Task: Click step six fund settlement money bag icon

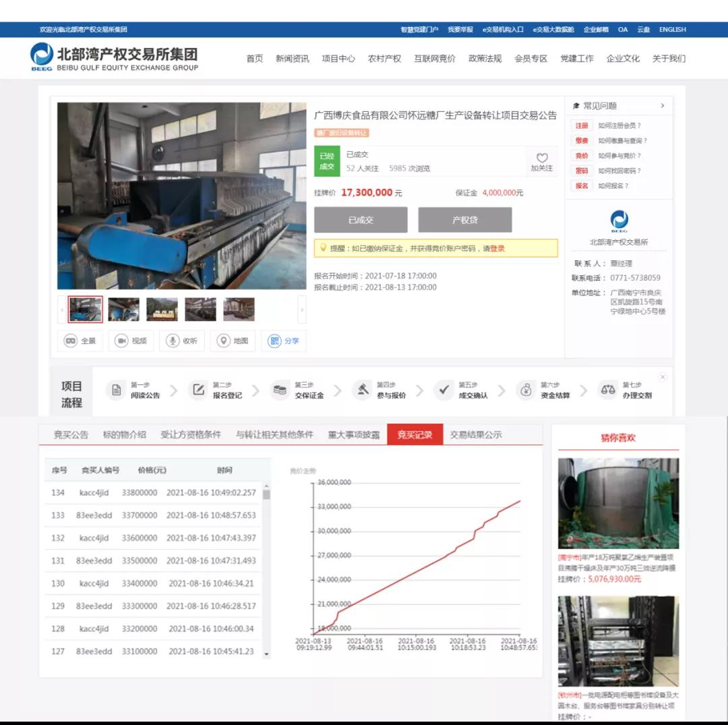Action: pos(526,390)
